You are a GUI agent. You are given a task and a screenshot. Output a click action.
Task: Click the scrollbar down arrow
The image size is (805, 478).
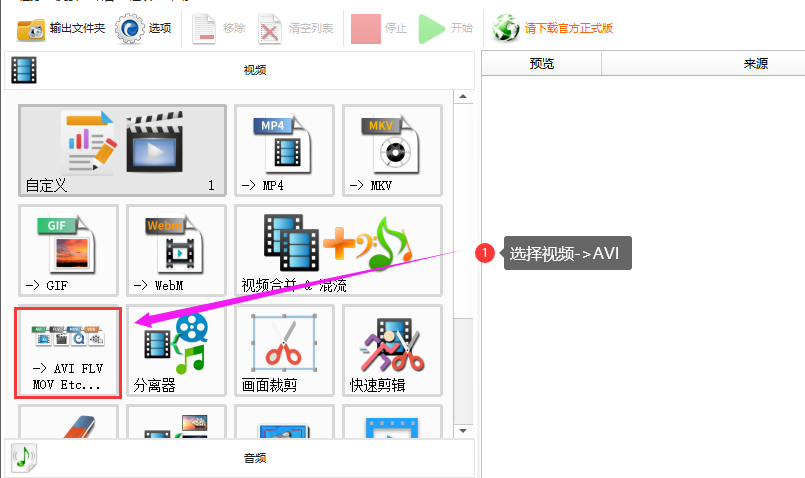pos(463,431)
